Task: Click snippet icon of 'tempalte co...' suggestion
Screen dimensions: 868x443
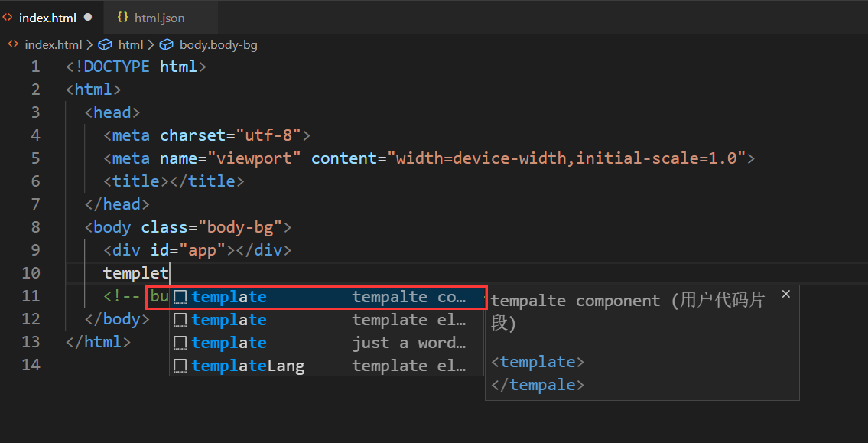Action: (180, 298)
